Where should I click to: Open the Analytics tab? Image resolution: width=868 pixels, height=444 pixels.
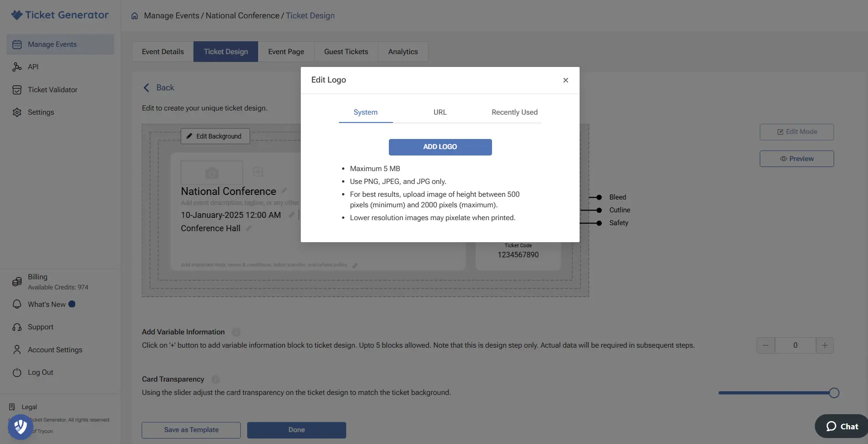pyautogui.click(x=403, y=52)
